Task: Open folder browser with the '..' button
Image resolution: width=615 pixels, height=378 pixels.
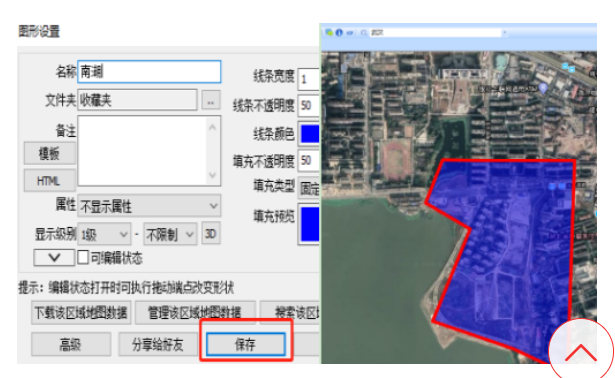Action: click(x=211, y=100)
